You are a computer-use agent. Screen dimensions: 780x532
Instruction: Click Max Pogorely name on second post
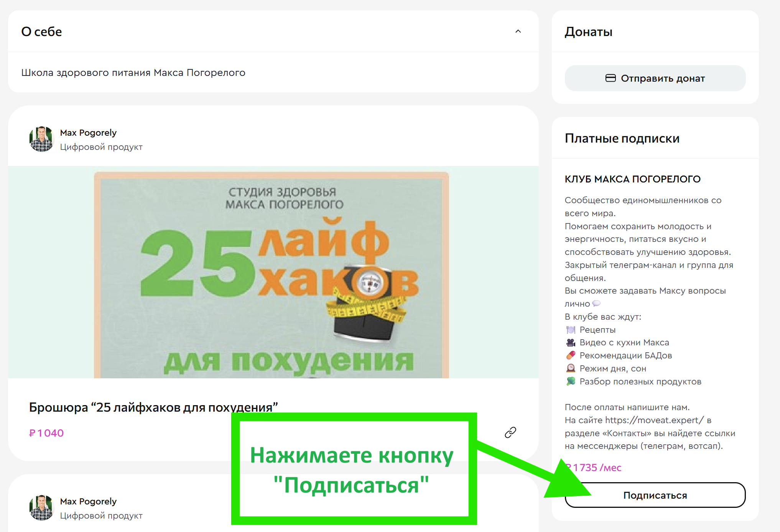point(88,501)
